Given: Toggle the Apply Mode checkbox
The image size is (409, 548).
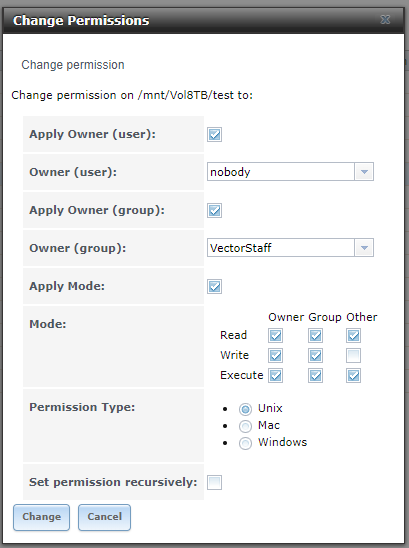Looking at the screenshot, I should coord(214,287).
